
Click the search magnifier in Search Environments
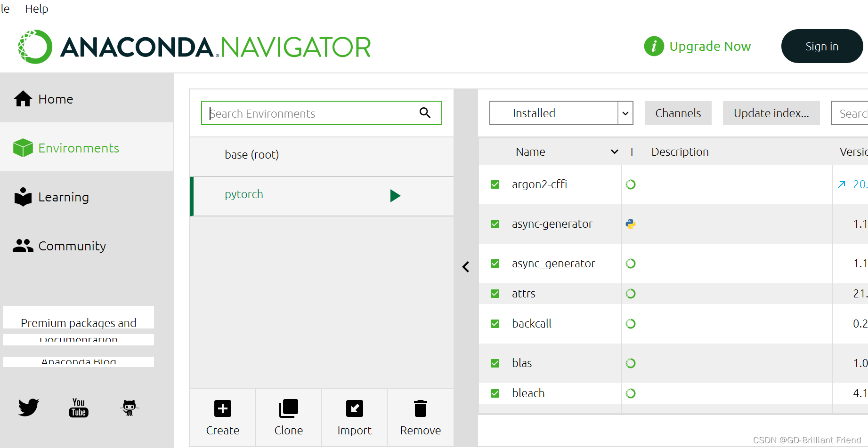425,113
